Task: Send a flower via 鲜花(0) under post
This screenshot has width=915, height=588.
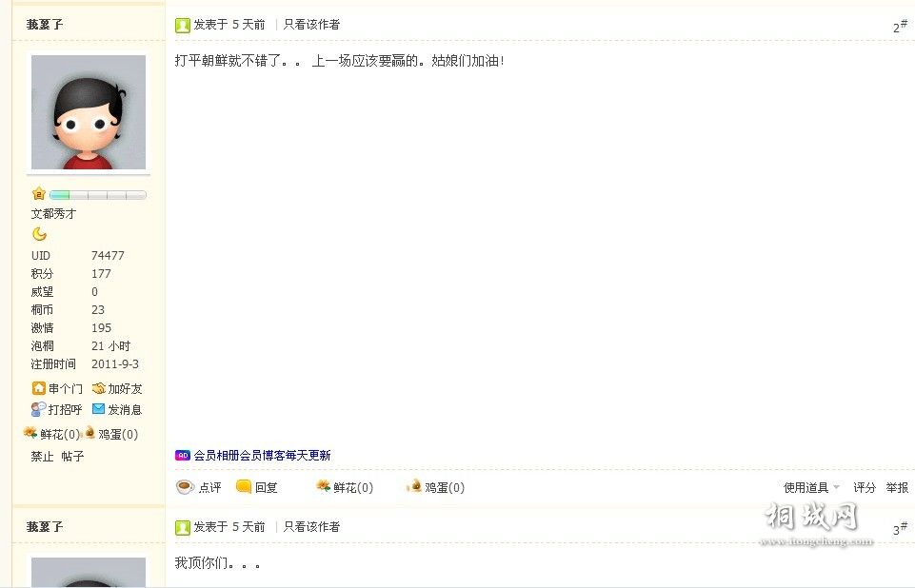Action: [x=345, y=487]
